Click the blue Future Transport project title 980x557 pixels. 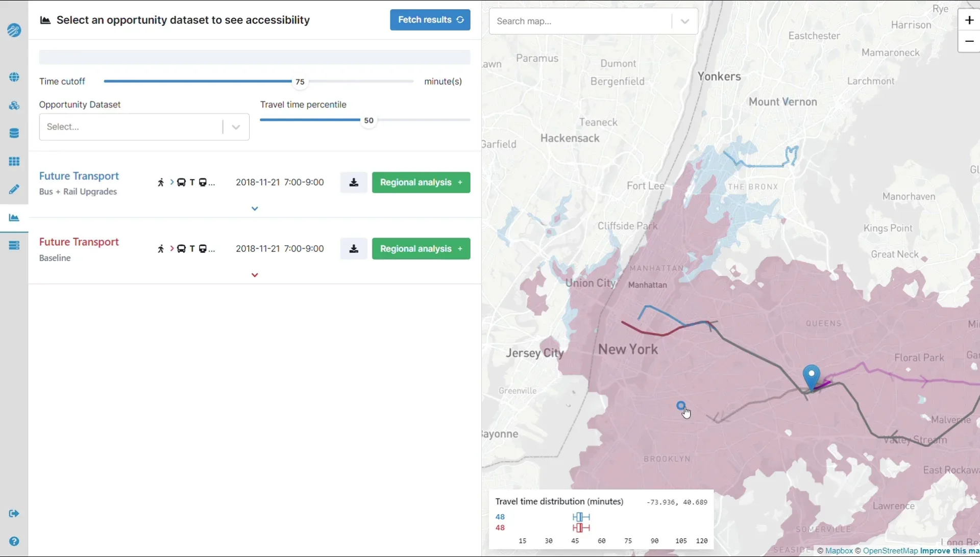coord(79,176)
